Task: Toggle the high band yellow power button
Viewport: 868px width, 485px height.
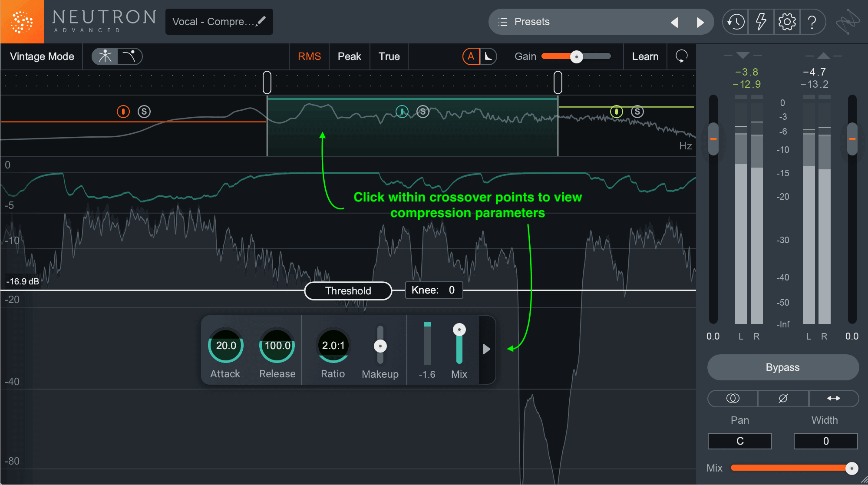Action: tap(617, 112)
